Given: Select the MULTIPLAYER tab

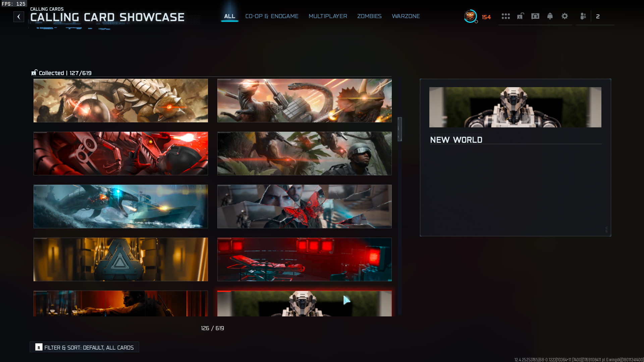Looking at the screenshot, I should (x=328, y=16).
